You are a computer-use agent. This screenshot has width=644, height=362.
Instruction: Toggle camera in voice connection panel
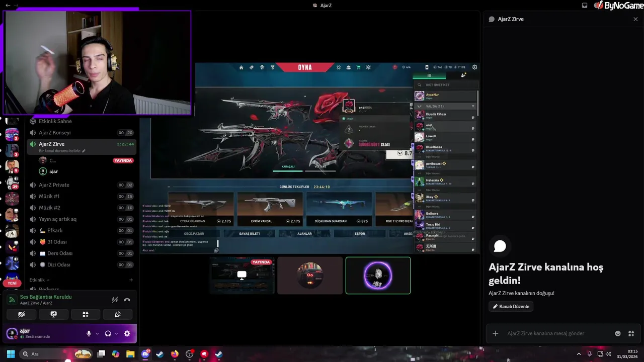coord(21,314)
